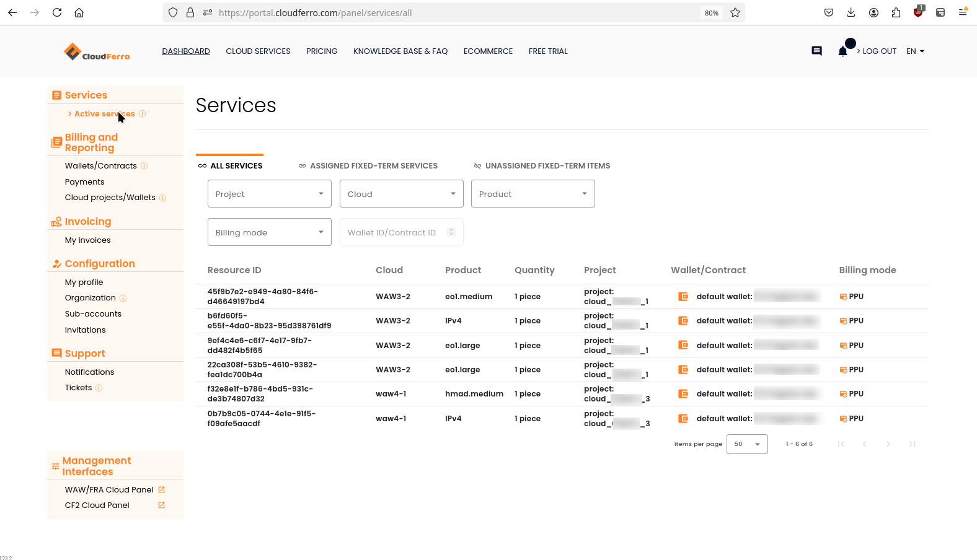Click info icon next to Wallets/Contracts
The width and height of the screenshot is (977, 560).
pyautogui.click(x=144, y=166)
